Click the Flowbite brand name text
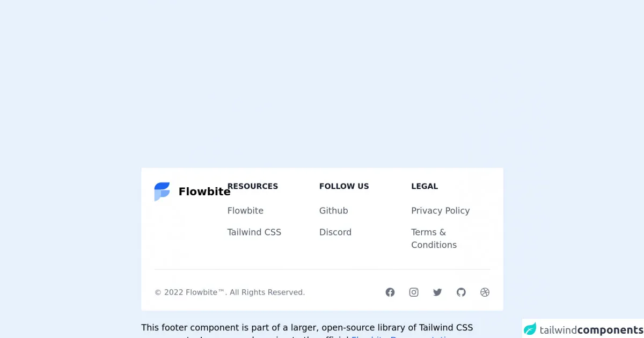The height and width of the screenshot is (338, 644). 204,192
